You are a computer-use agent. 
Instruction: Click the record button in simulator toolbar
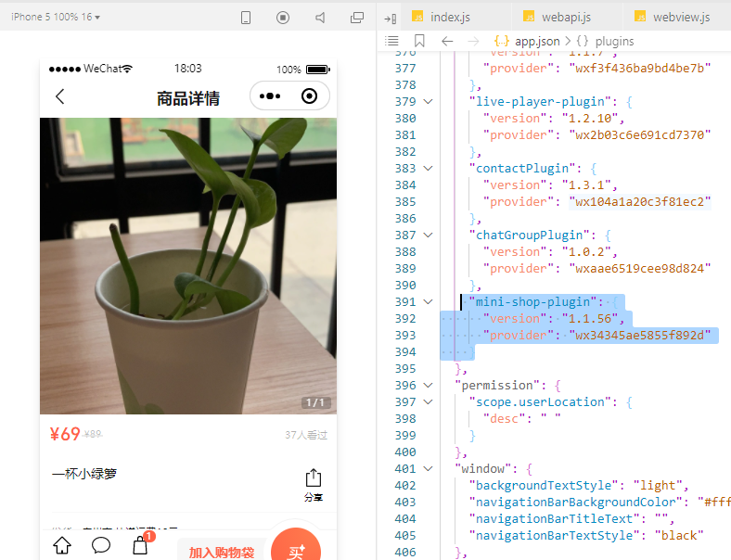pyautogui.click(x=283, y=18)
